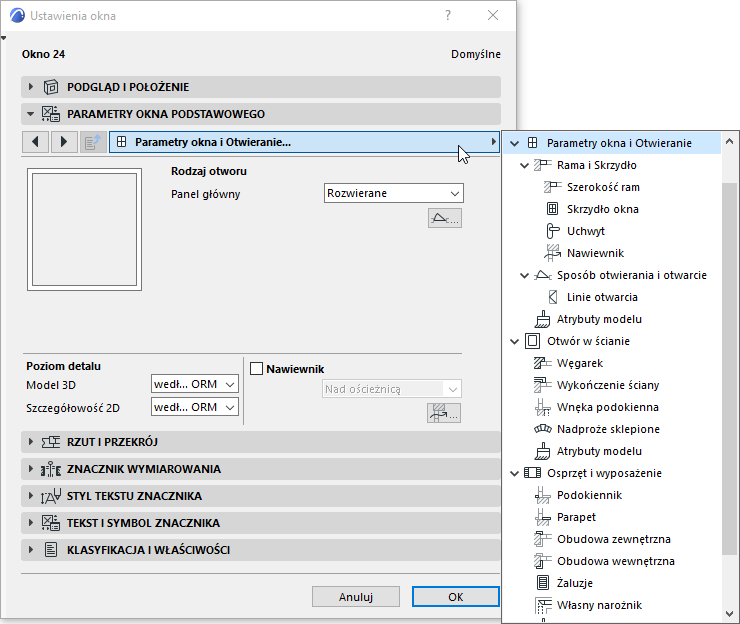Click the Żaluzje blinds icon
Viewport: 740px width, 624px height.
tap(543, 583)
